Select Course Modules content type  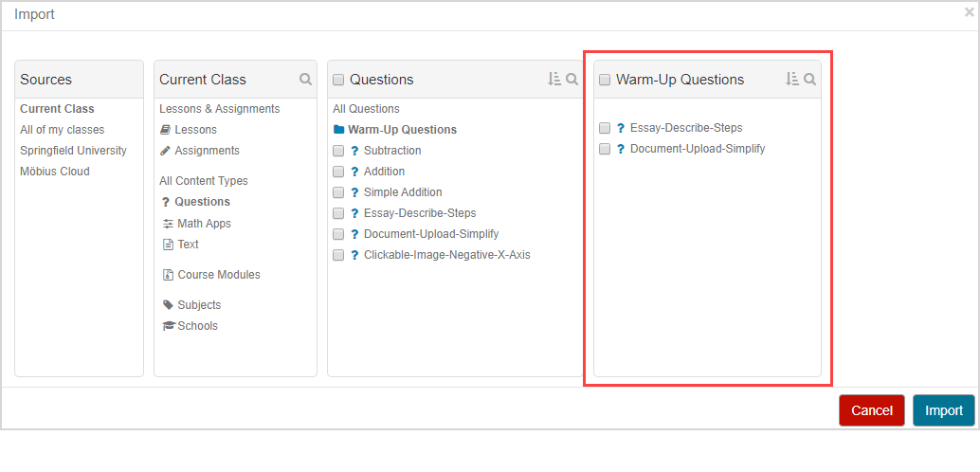coord(218,275)
